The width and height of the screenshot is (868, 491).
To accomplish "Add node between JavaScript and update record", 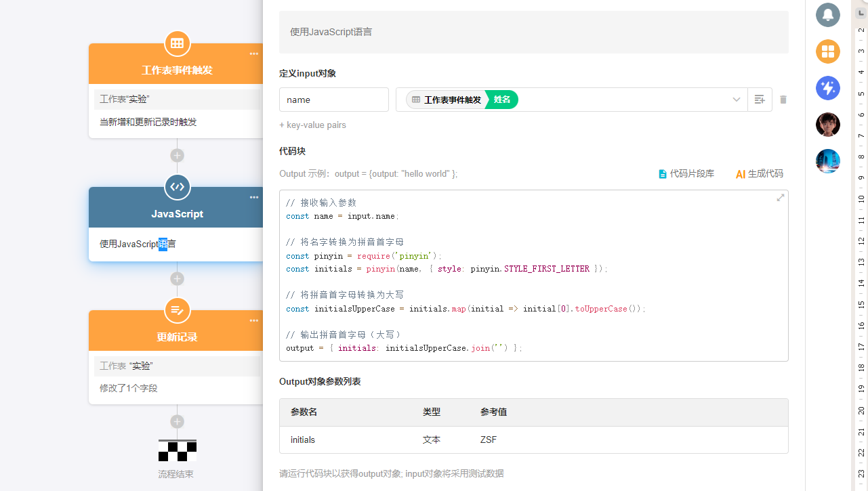I will pos(178,278).
